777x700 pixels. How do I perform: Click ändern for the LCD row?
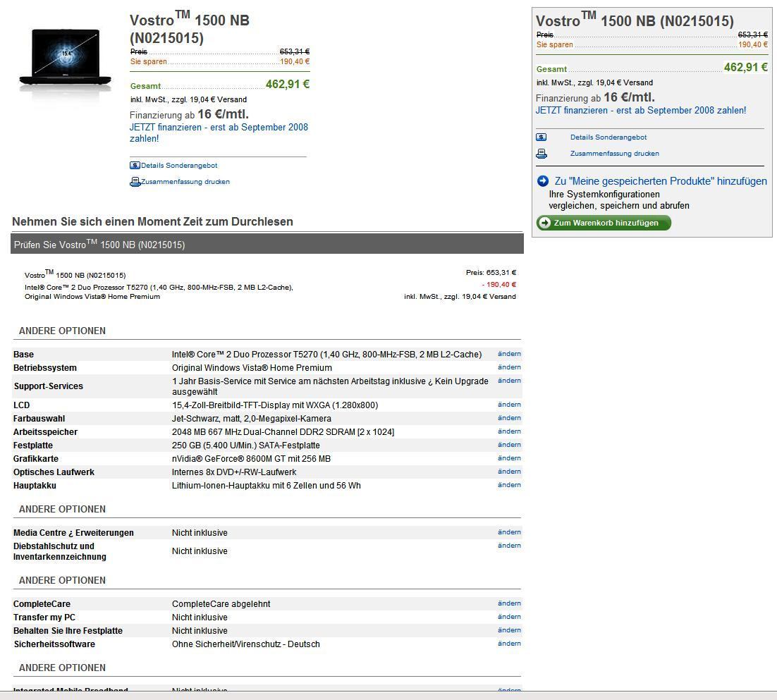coord(509,404)
